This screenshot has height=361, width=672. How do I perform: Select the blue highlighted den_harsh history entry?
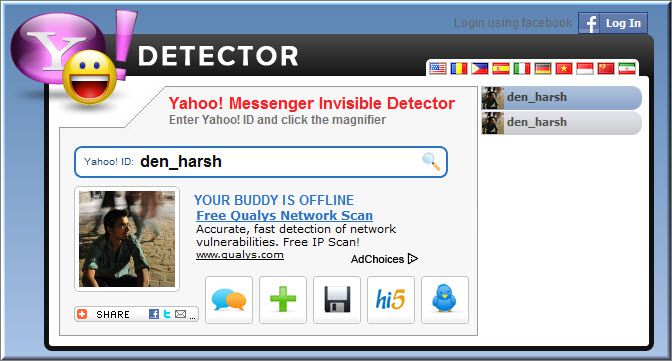(x=561, y=98)
